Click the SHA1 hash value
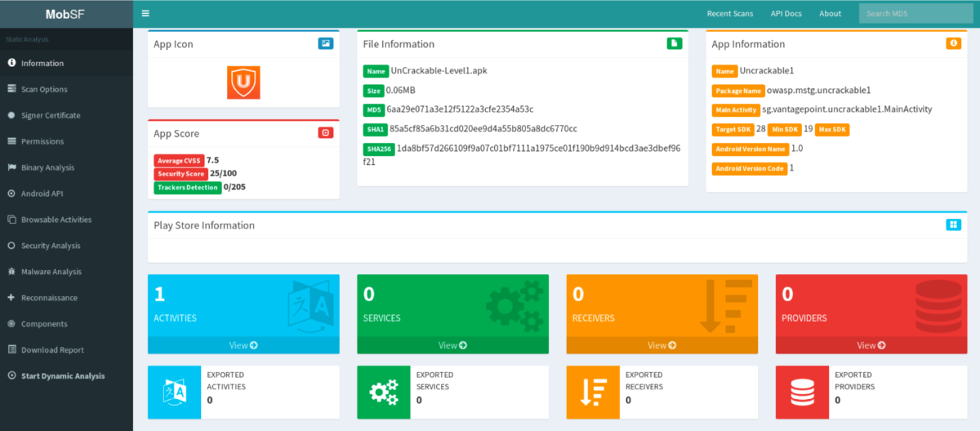980x431 pixels. coord(483,128)
